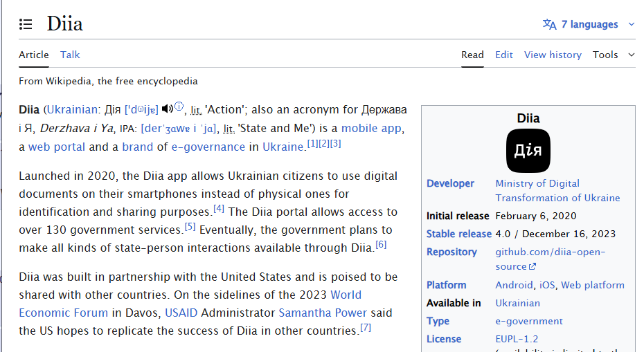Jump to citation [5]
Viewport: 644px width, 352px height.
click(x=190, y=226)
